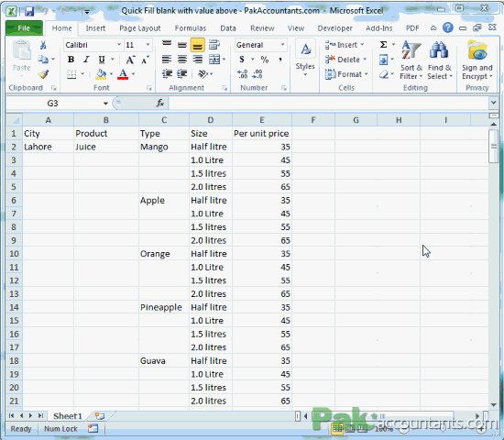Switch to the Formulas tab
Image resolution: width=504 pixels, height=440 pixels.
(x=191, y=28)
